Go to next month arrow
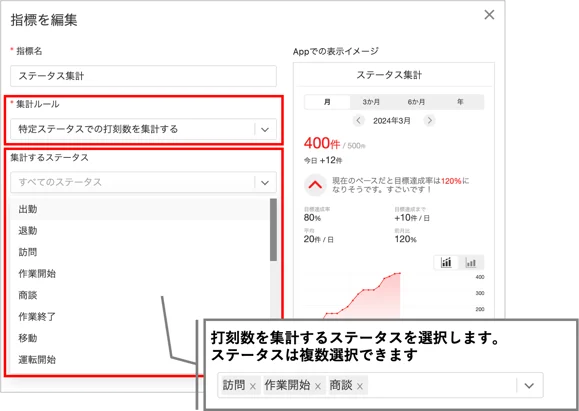The height and width of the screenshot is (411, 579). tap(429, 121)
